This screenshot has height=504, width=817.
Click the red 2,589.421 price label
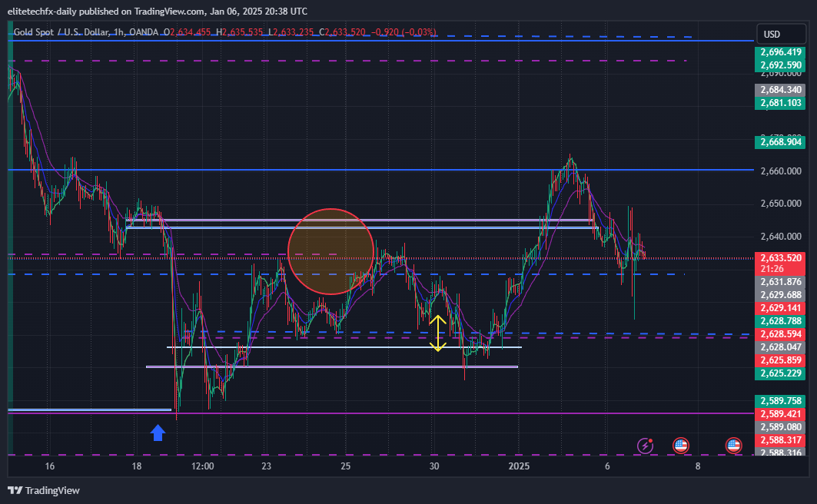781,414
